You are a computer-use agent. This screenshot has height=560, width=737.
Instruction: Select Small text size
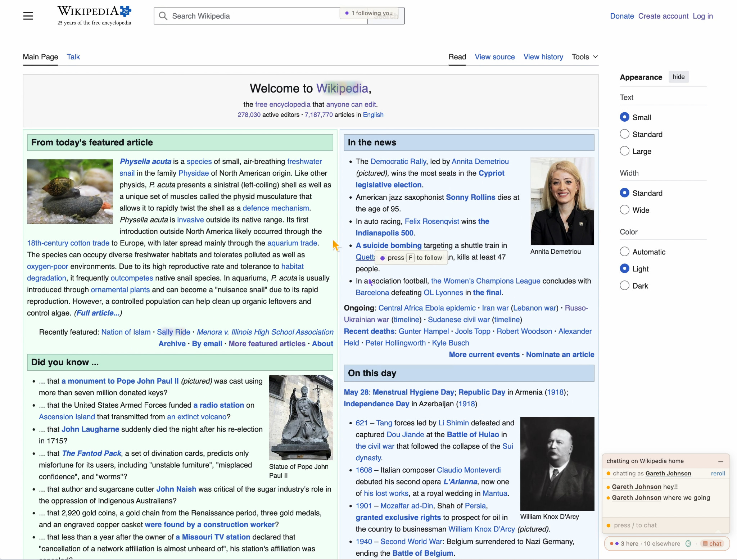click(624, 117)
